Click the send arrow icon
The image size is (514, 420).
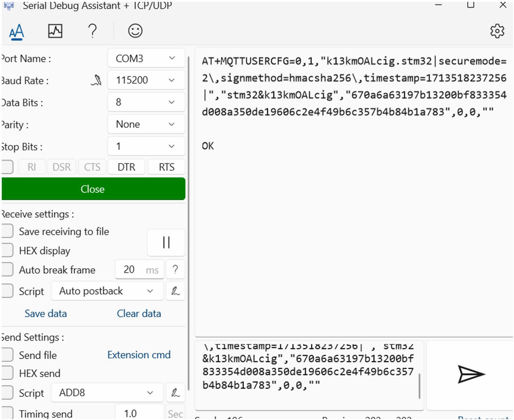point(471,374)
